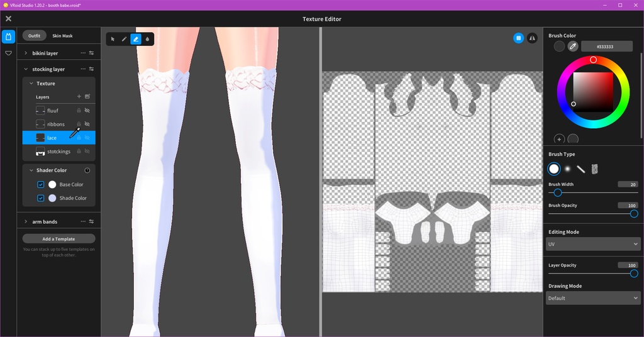The image size is (644, 337).
Task: Collapse the Texture section
Action: coord(31,84)
